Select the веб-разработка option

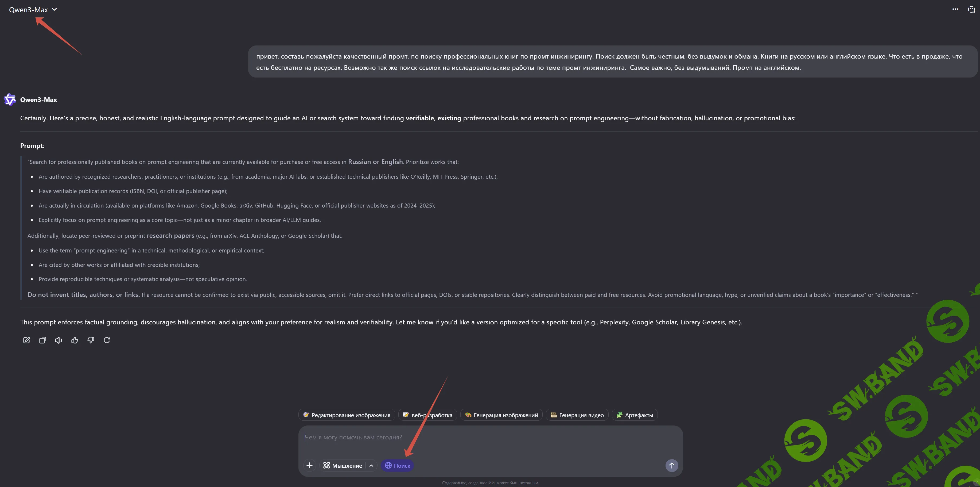tap(427, 415)
